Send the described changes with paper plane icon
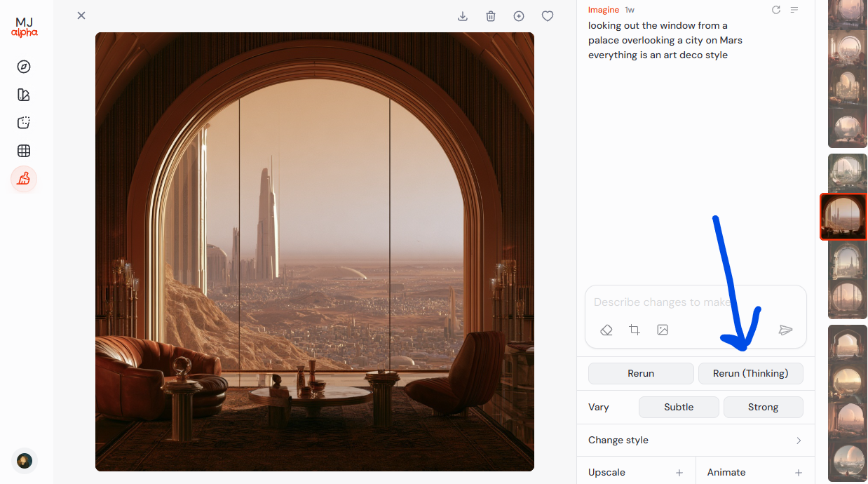This screenshot has height=484, width=868. click(x=786, y=330)
